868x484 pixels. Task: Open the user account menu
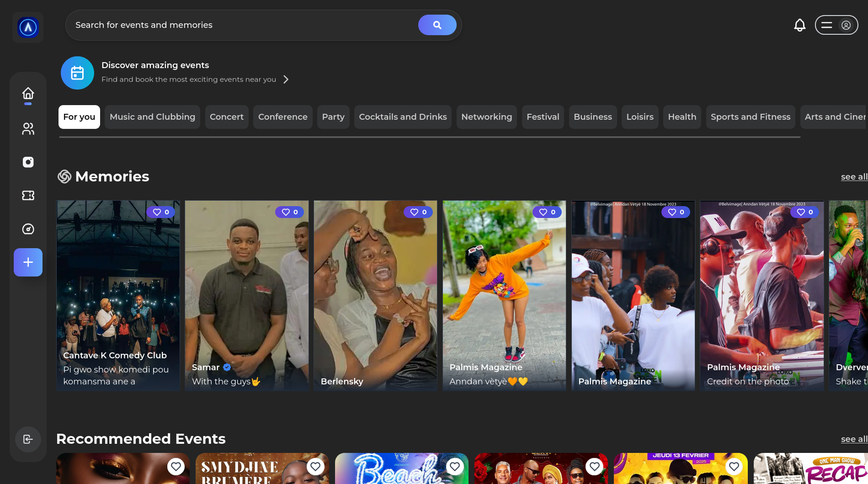pos(836,25)
